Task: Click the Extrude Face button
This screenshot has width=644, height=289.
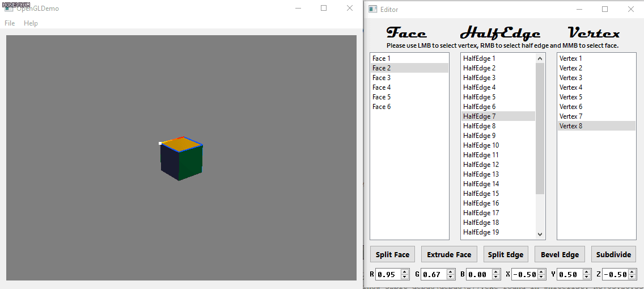Action: (449, 254)
